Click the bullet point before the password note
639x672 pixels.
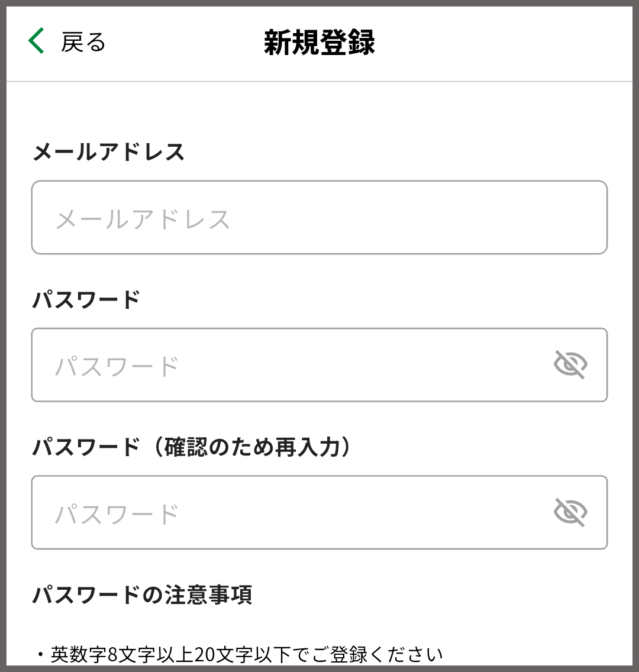coord(40,654)
